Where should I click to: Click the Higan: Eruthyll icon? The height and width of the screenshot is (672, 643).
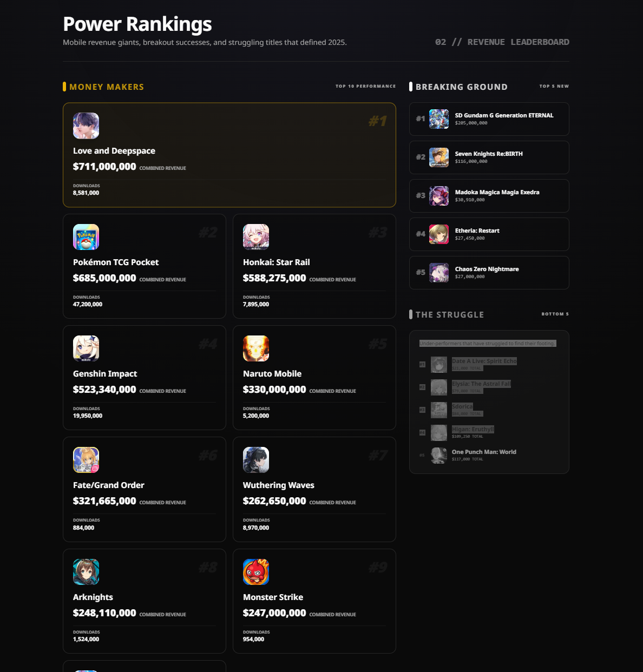coord(439,433)
